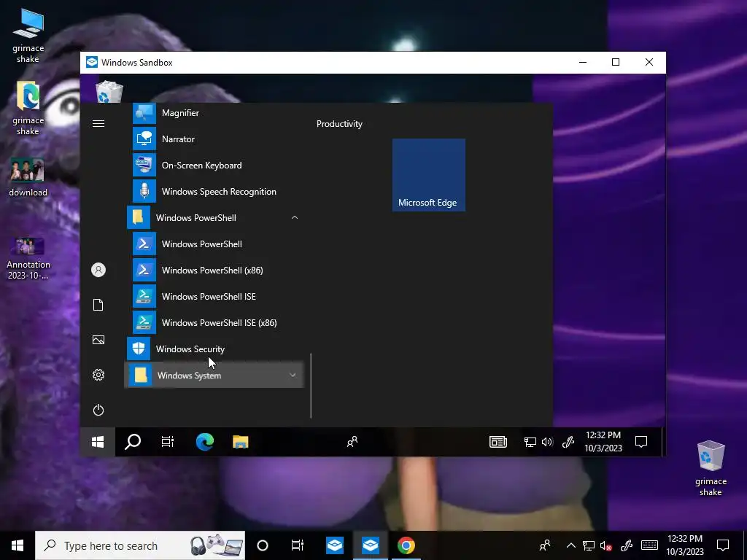Switch to first Windows Sandbox taskbar icon
This screenshot has width=747, height=560.
335,545
